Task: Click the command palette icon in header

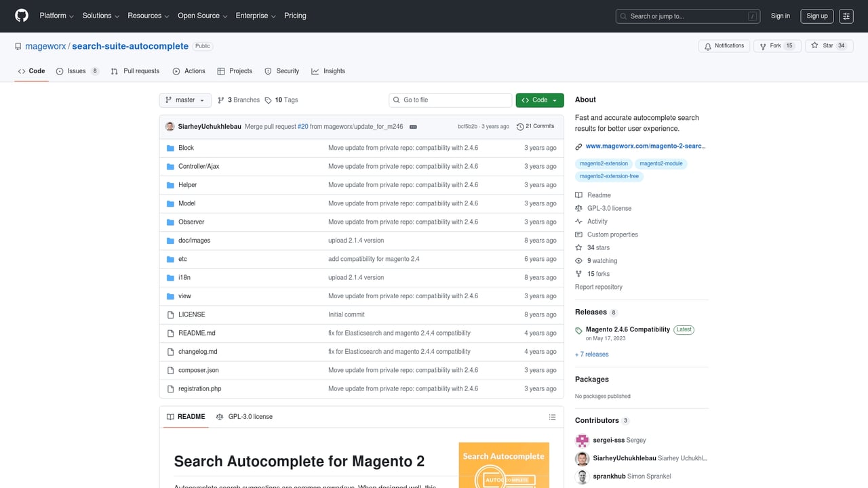Action: (x=846, y=16)
